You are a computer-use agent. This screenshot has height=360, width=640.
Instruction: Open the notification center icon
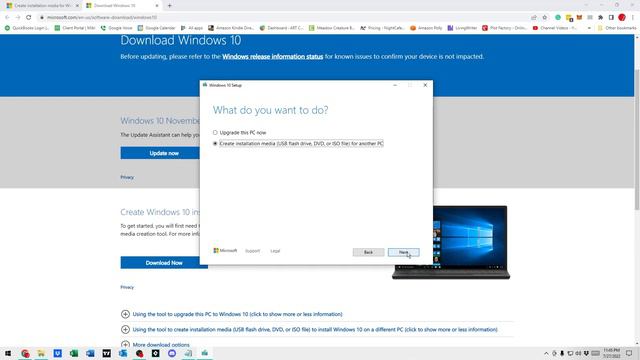pyautogui.click(x=629, y=353)
